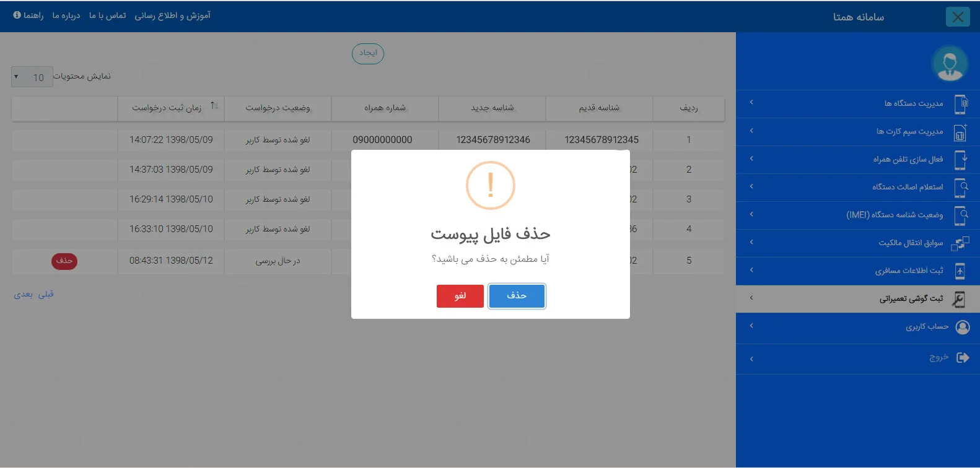The width and height of the screenshot is (980, 468).
Task: Click the سامانه همتا title
Action: click(x=859, y=17)
